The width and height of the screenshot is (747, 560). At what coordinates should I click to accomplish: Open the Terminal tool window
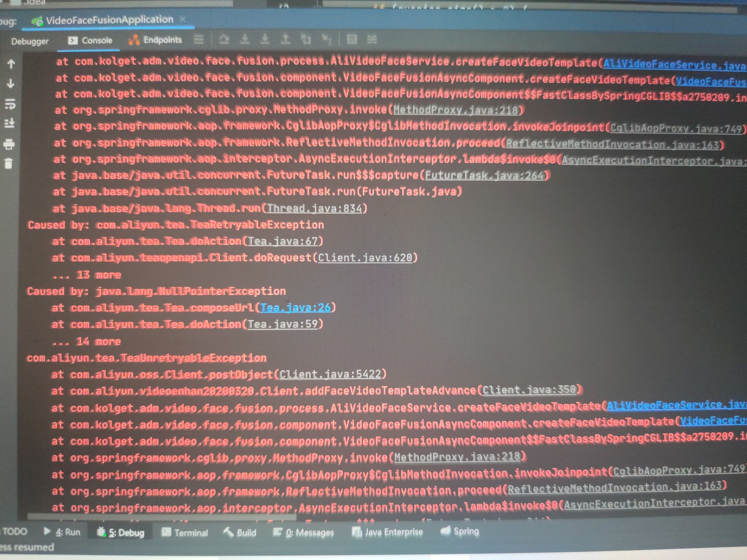(x=185, y=532)
